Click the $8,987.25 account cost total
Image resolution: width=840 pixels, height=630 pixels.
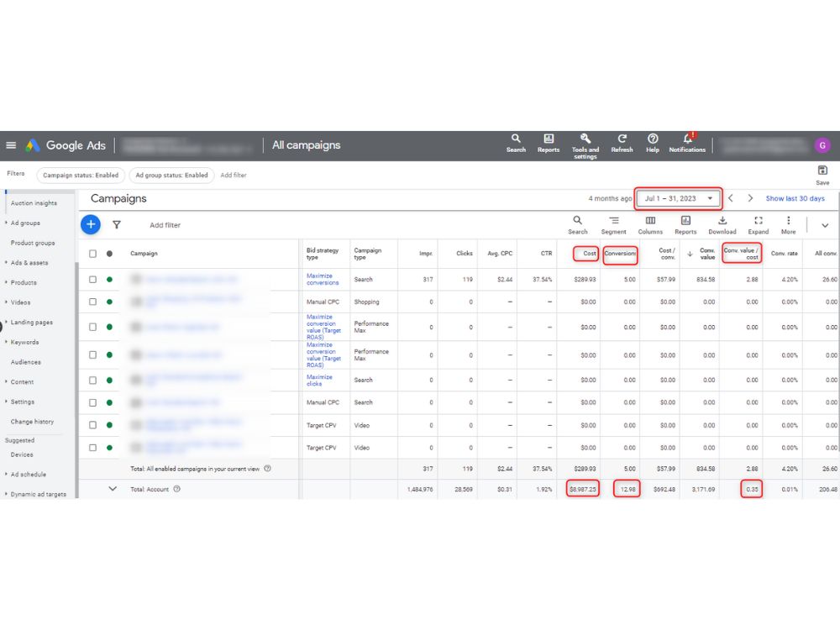583,489
